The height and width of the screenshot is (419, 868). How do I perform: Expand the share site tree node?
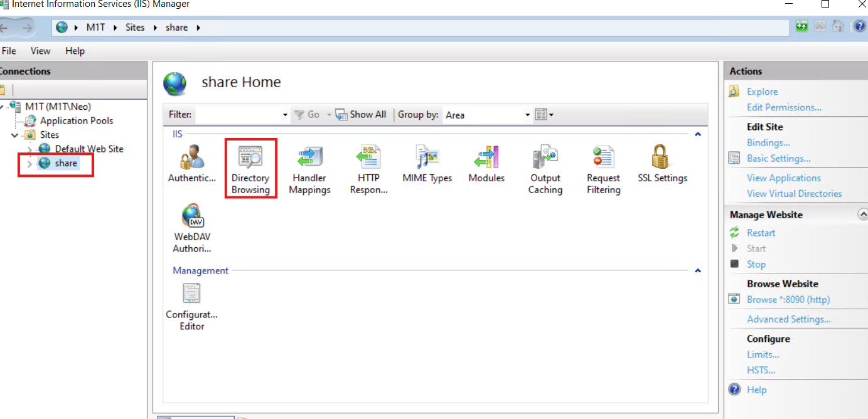(29, 164)
